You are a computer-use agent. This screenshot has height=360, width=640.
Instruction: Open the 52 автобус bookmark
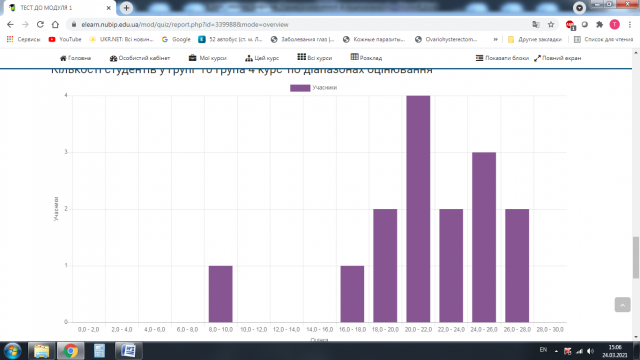click(x=231, y=39)
